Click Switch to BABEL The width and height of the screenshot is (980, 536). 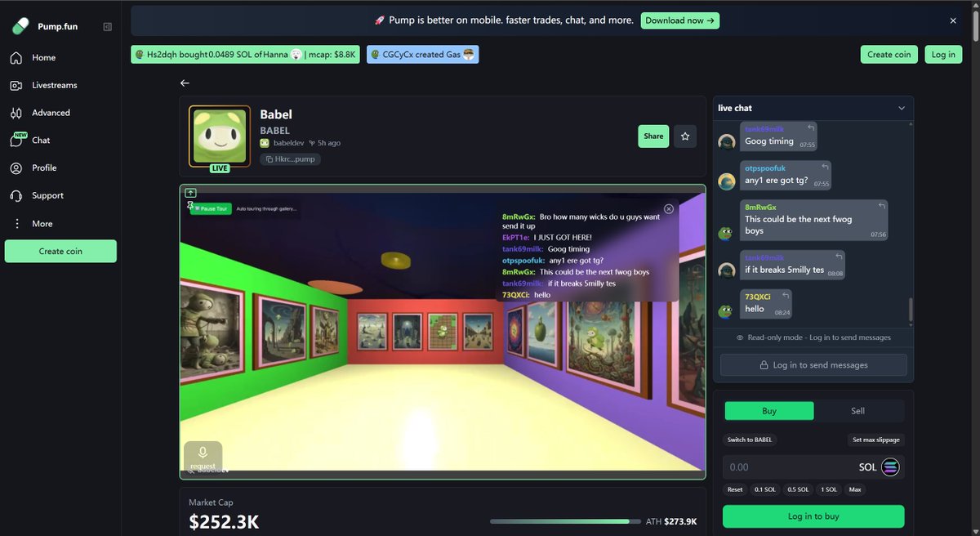[750, 440]
